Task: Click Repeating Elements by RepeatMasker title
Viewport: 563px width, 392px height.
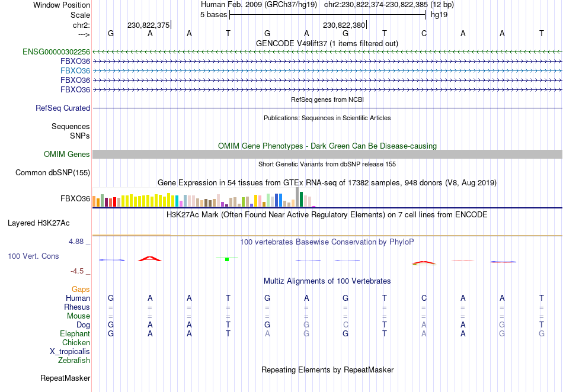Action: (327, 369)
